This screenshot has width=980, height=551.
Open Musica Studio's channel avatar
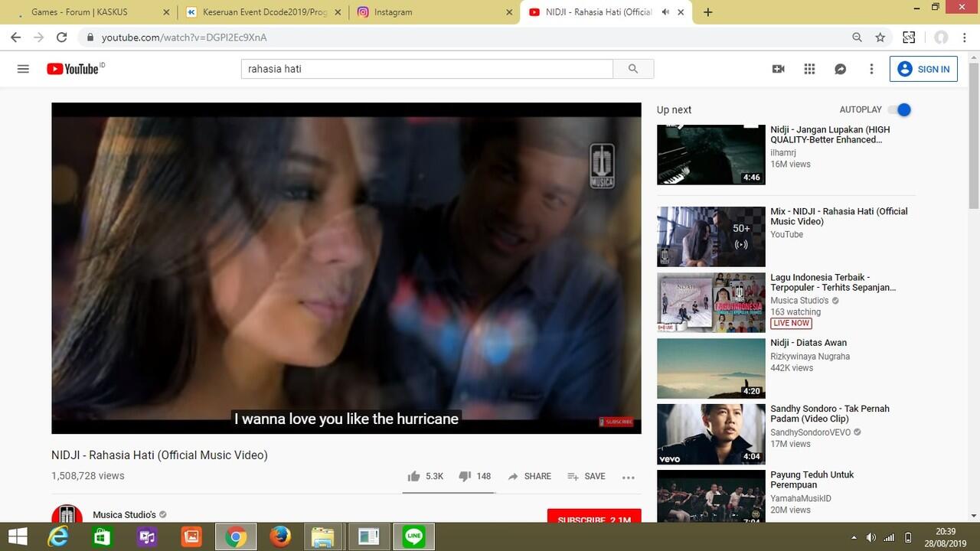click(67, 514)
